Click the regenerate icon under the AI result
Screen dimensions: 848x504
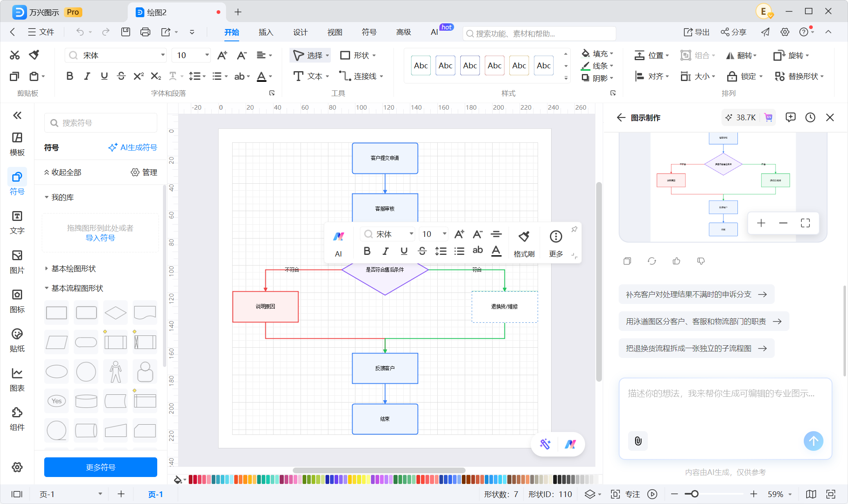(652, 261)
